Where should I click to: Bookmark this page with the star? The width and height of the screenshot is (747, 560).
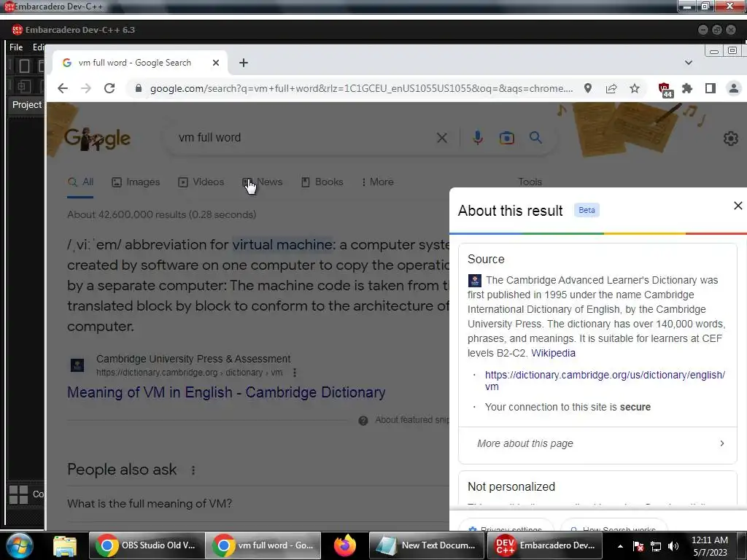pyautogui.click(x=635, y=88)
